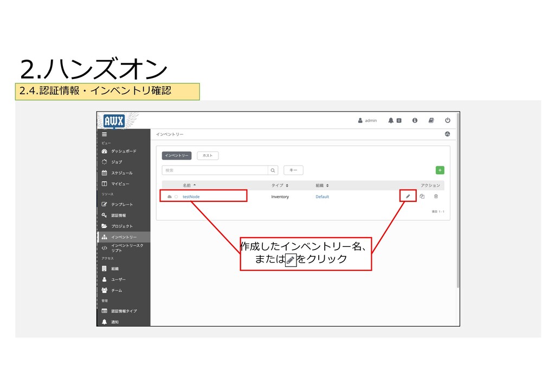Click the page vertical scrollbar

tap(458, 201)
